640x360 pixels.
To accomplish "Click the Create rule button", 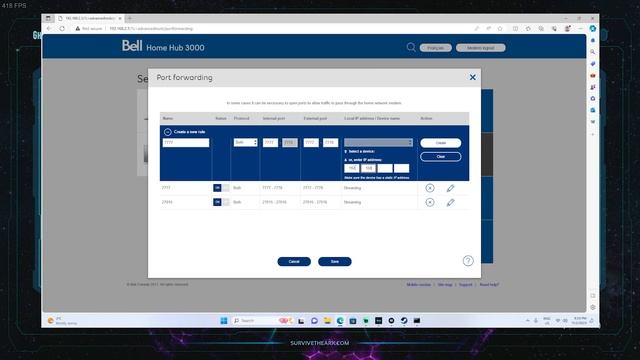I will 440,143.
